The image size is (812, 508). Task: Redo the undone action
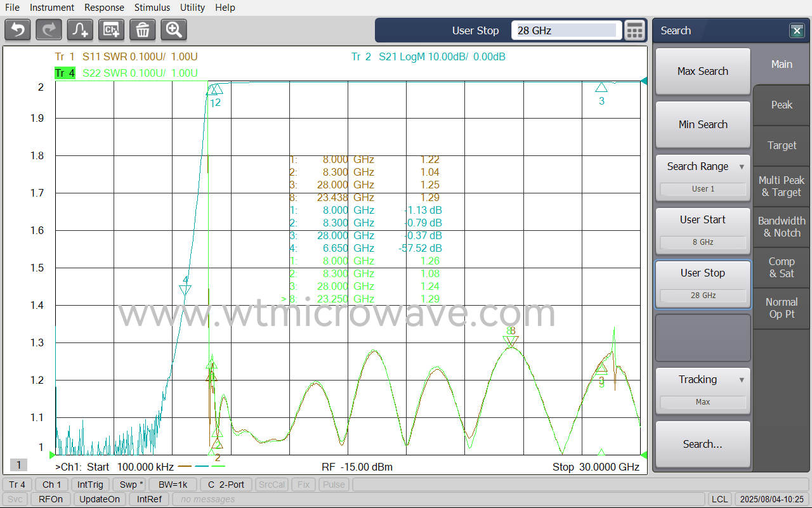pyautogui.click(x=49, y=29)
